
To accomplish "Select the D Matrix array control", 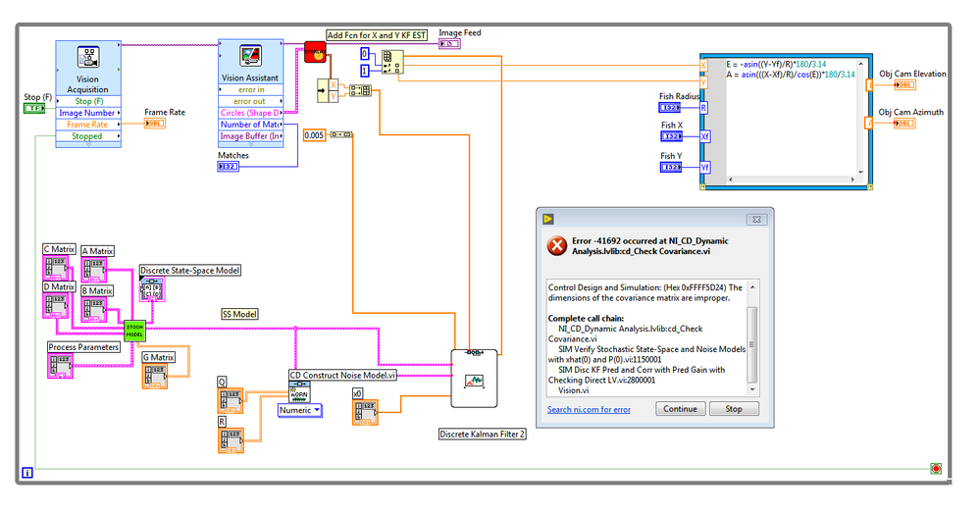I will 56,306.
